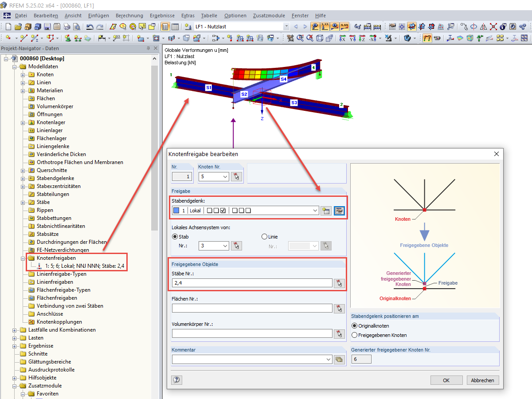Open the Stabendgelenk type dropdown
This screenshot has height=399, width=532.
coord(315,211)
